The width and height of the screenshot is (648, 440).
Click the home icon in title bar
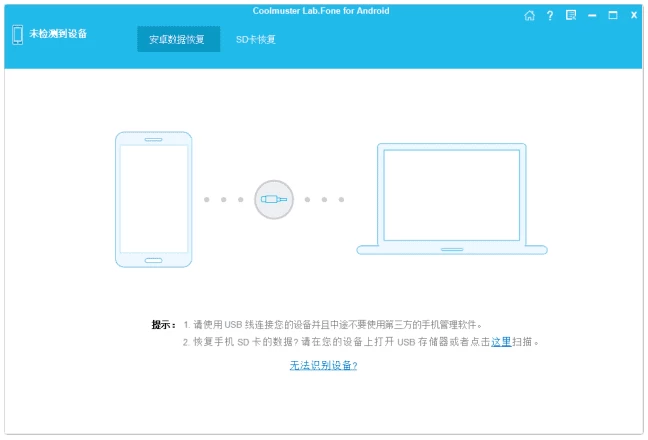click(530, 16)
